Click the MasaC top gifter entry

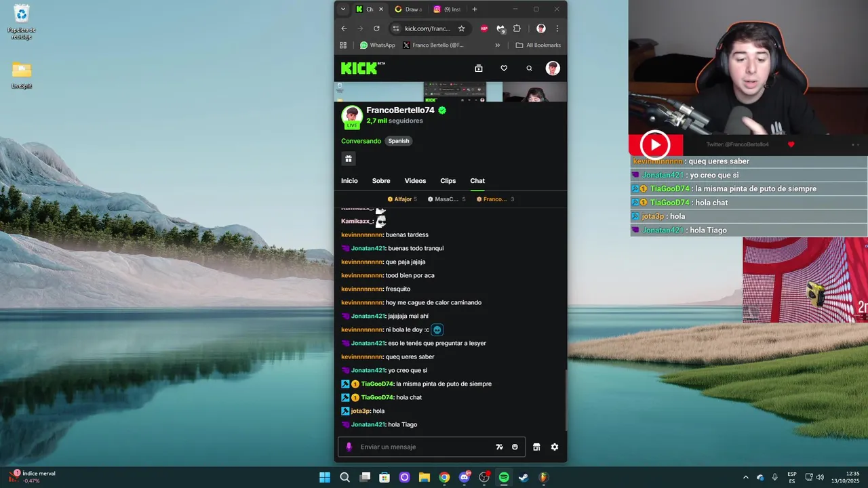447,199
